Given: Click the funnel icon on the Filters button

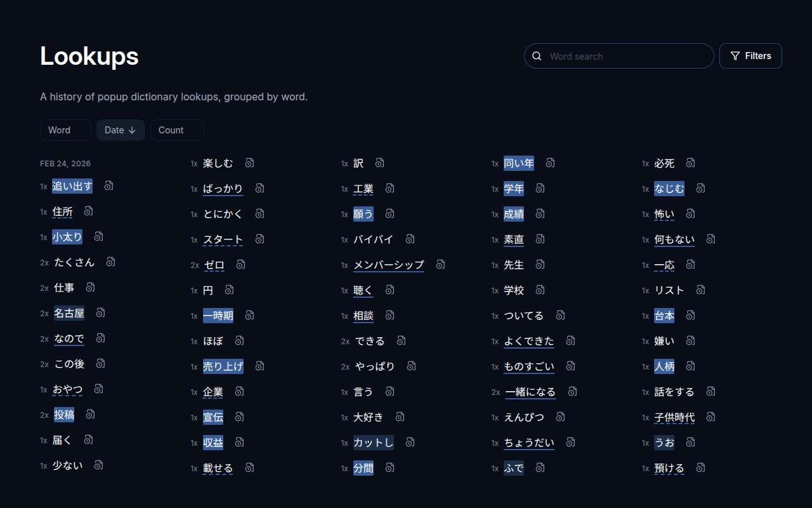Looking at the screenshot, I should point(734,56).
